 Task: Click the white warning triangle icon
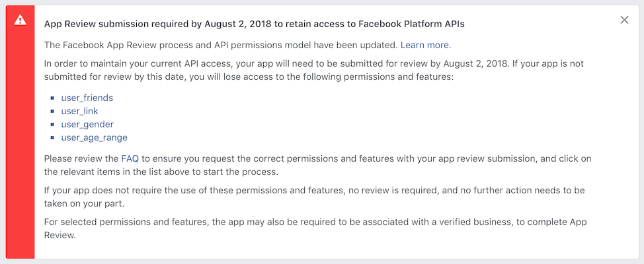pyautogui.click(x=20, y=20)
